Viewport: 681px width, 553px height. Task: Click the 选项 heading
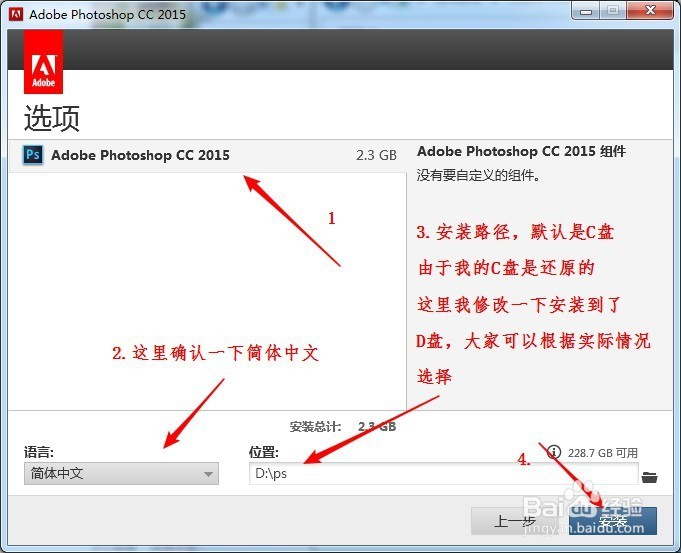point(52,118)
